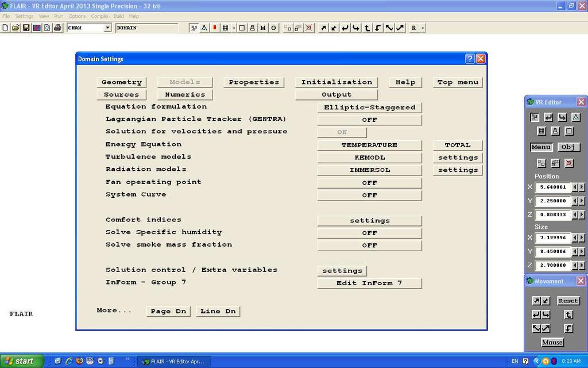This screenshot has width=588, height=368.
Task: Click the Start button
Action: pyautogui.click(x=22, y=361)
